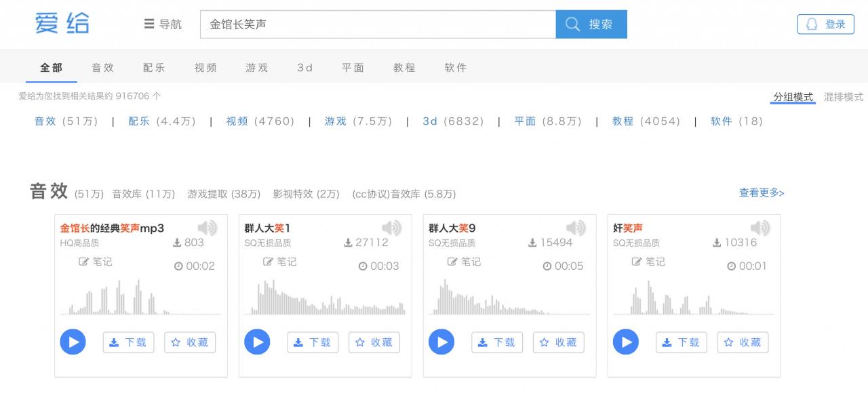The height and width of the screenshot is (406, 868).
Task: Switch to 分组模式 display mode
Action: (x=792, y=97)
